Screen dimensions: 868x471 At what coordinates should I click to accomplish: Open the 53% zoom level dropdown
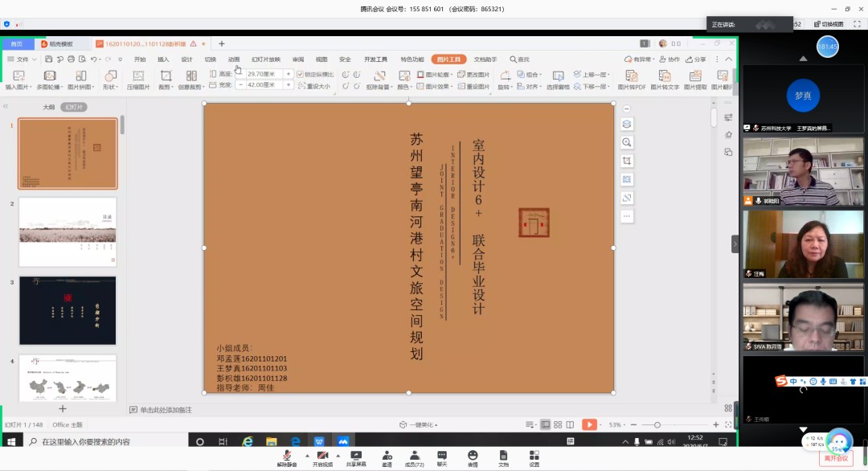[x=618, y=424]
